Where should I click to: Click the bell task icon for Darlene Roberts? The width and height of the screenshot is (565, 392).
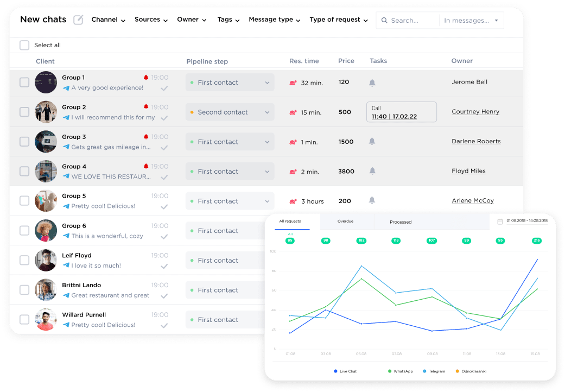[372, 141]
